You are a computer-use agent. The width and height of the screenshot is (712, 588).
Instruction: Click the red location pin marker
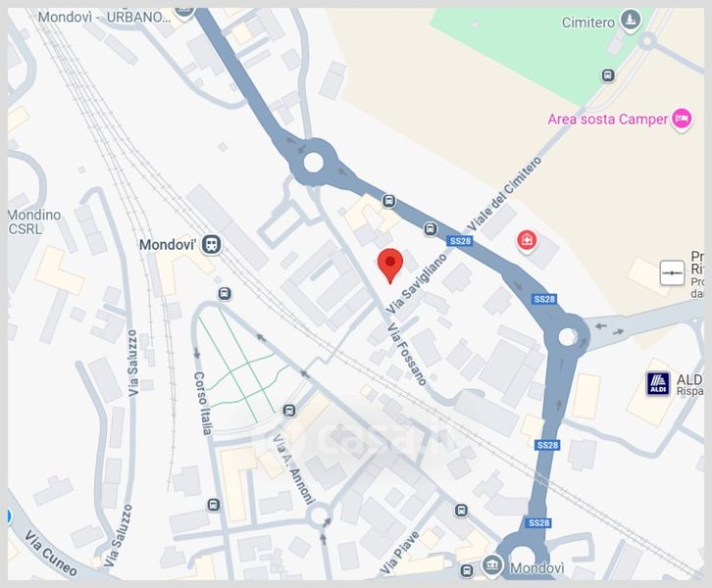point(390,266)
